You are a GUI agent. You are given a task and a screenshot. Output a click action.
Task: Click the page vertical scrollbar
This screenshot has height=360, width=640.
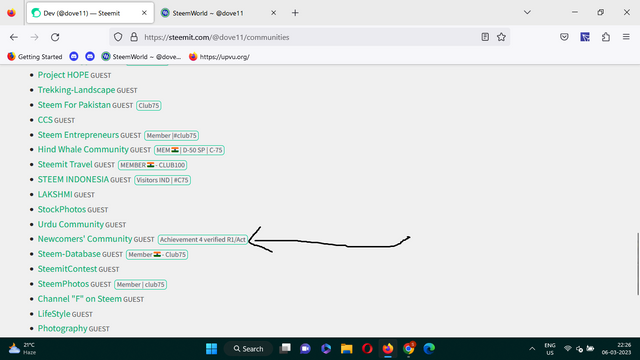[637, 263]
